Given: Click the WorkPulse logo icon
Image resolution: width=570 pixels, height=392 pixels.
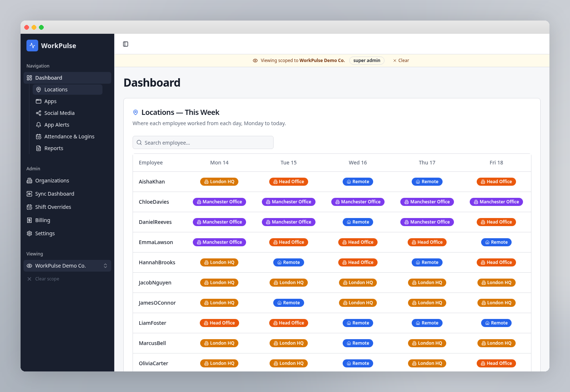Looking at the screenshot, I should tap(32, 46).
